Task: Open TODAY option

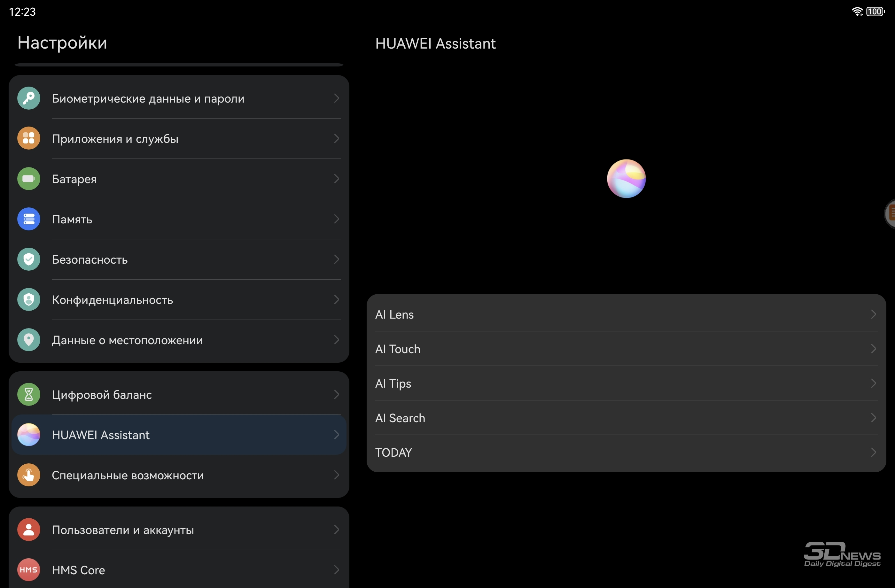Action: (626, 452)
